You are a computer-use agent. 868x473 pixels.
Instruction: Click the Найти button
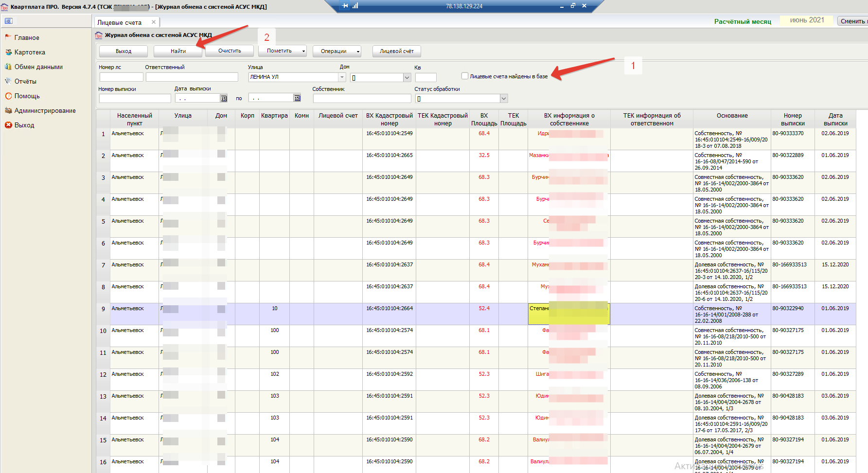coord(178,51)
